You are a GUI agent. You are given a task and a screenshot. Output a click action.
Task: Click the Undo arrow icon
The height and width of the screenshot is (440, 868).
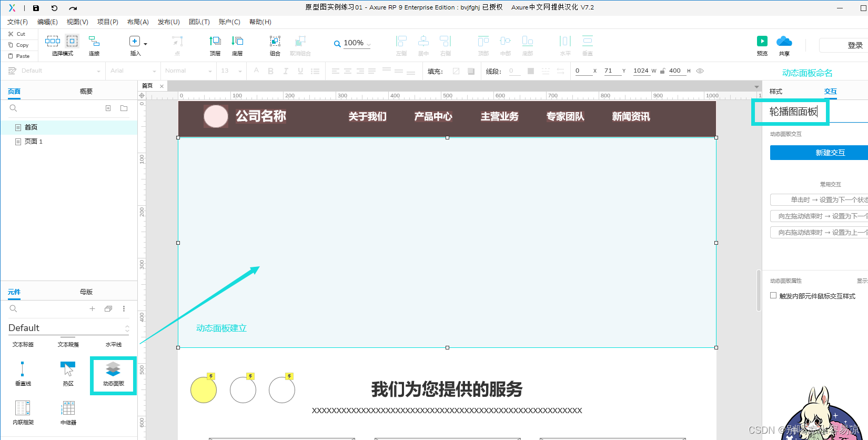click(54, 8)
